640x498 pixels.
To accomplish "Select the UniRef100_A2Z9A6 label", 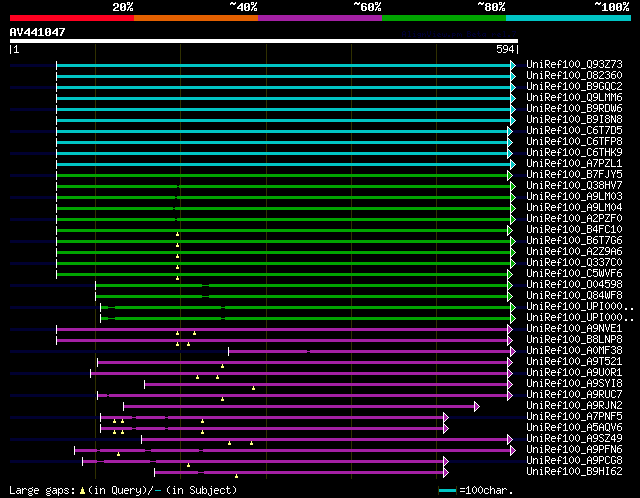I will tap(574, 252).
